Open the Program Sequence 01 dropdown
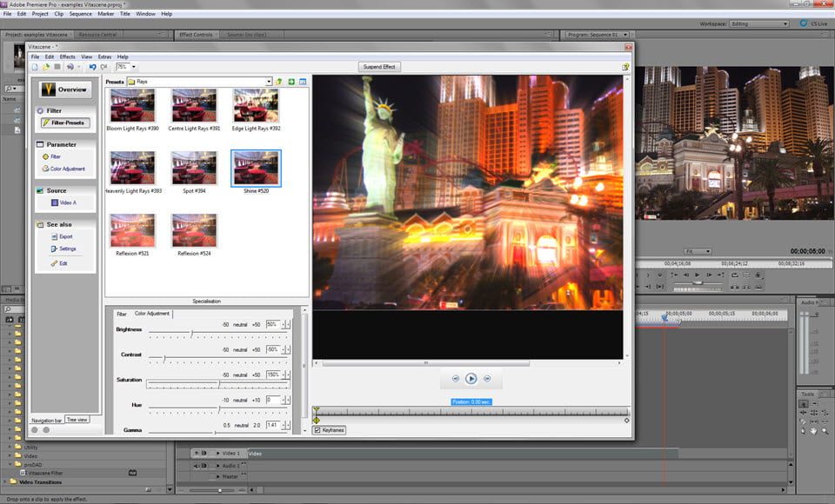835x504 pixels. (625, 35)
